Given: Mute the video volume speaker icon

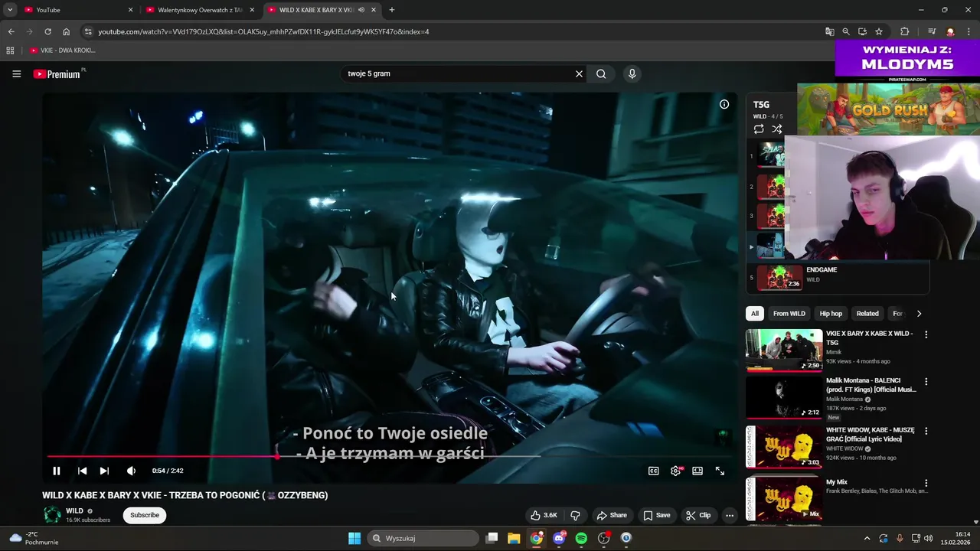Looking at the screenshot, I should (x=131, y=471).
